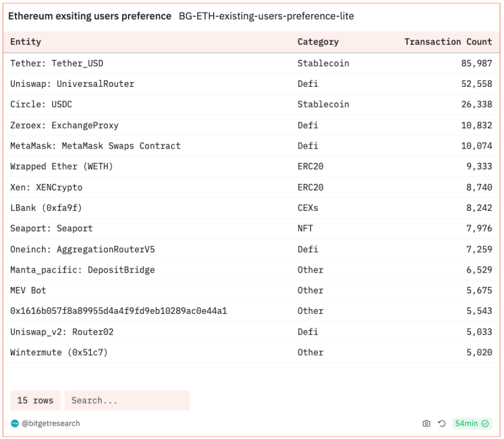The width and height of the screenshot is (504, 439).
Task: Sort by Transaction Count column header
Action: click(x=448, y=42)
